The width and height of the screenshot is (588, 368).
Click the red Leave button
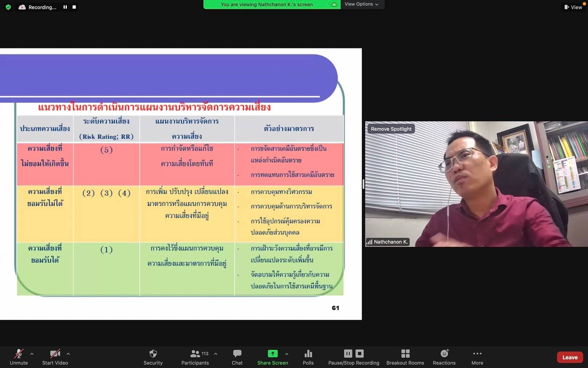[569, 357]
